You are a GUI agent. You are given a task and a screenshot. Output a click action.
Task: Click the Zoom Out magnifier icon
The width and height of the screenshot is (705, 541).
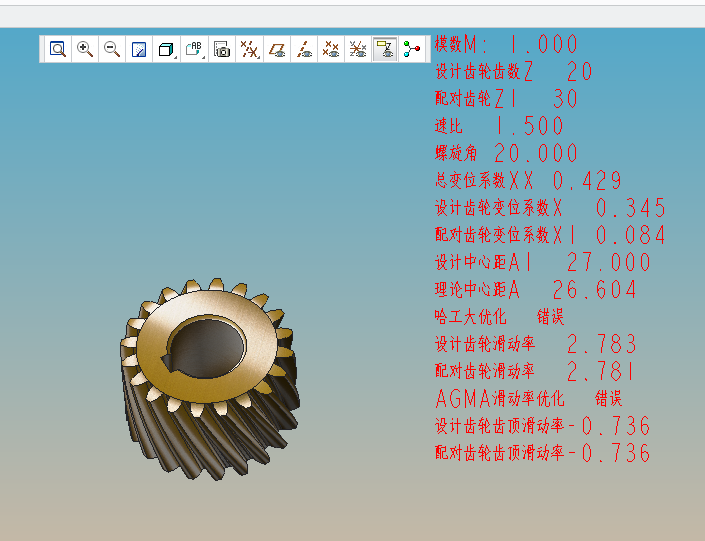click(112, 49)
